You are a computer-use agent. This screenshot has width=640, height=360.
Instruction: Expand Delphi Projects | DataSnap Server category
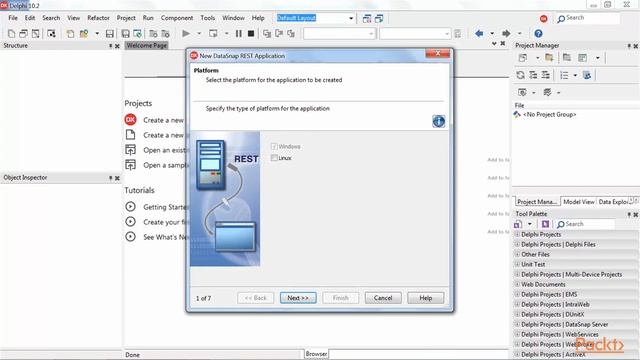click(x=517, y=324)
